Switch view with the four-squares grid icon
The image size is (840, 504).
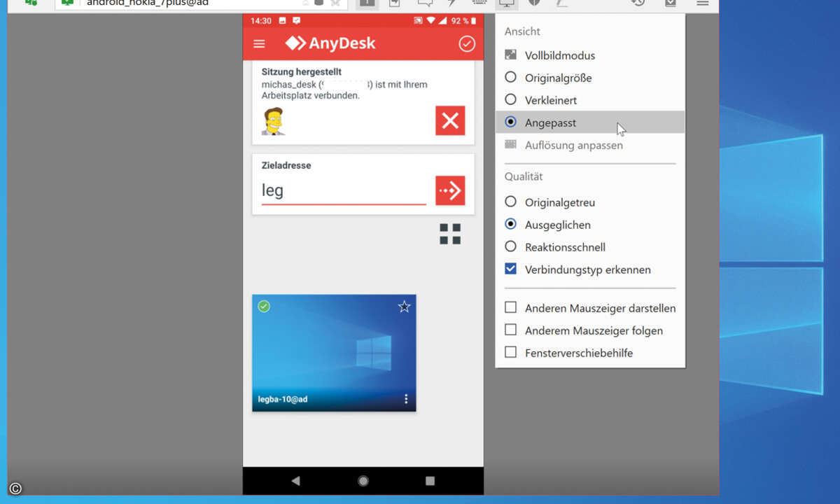450,234
